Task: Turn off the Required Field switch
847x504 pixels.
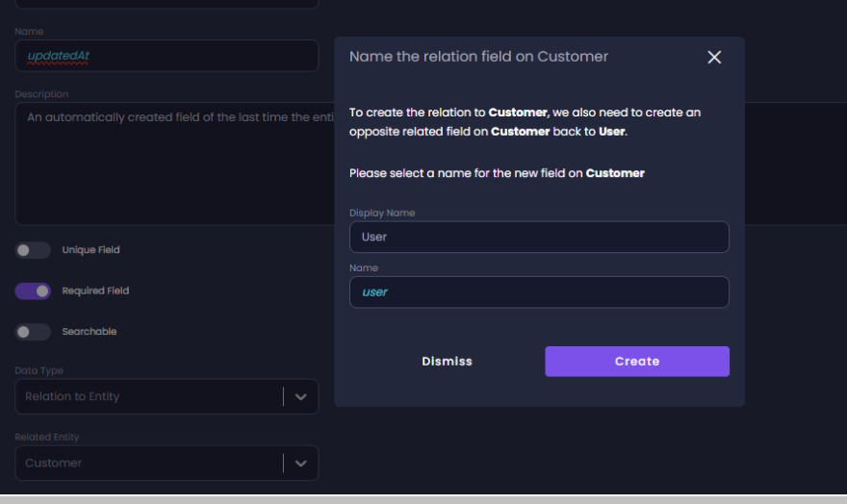Action: 33,291
